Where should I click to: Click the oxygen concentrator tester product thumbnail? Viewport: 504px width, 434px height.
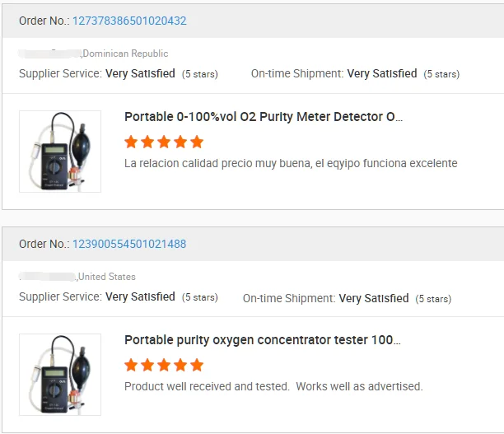[x=60, y=375]
